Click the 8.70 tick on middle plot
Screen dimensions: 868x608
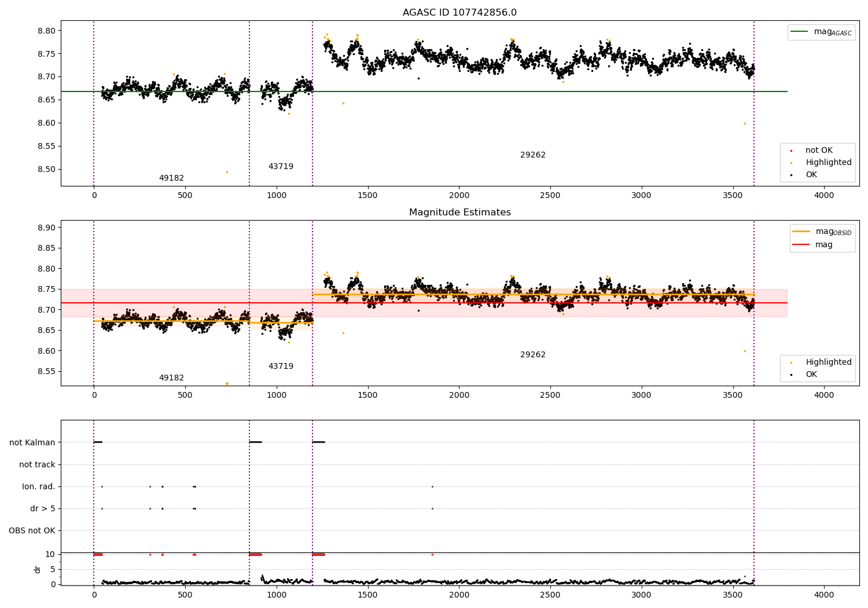click(46, 310)
